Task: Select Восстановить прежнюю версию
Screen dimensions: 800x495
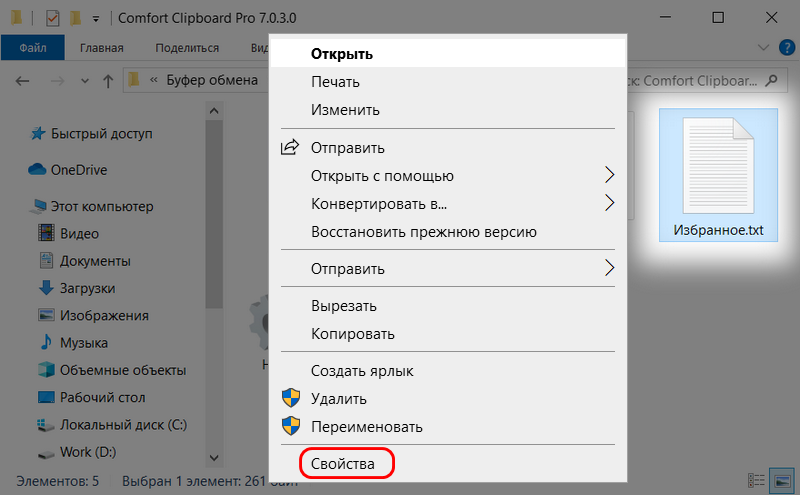Action: (423, 232)
